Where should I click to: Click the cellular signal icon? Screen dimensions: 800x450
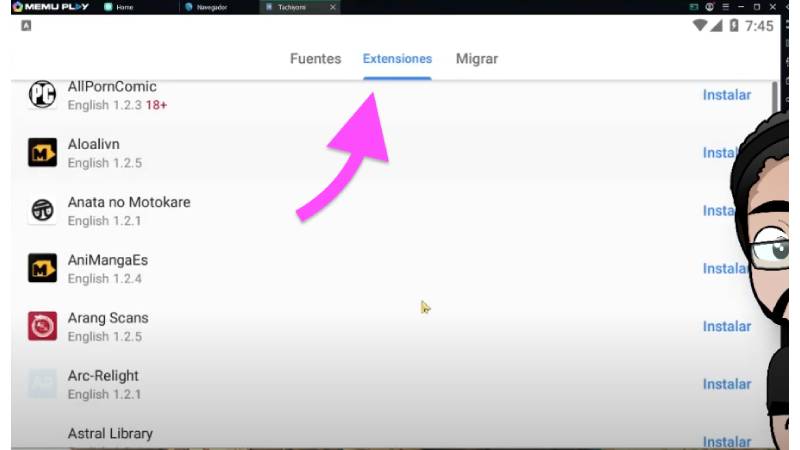pyautogui.click(x=716, y=26)
